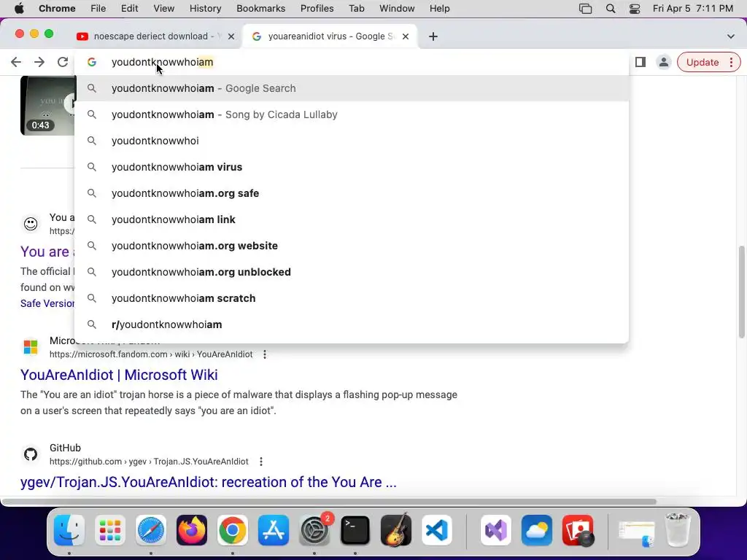
Task: Open blue Visual Studio Code from the Dock
Action: pos(437,530)
